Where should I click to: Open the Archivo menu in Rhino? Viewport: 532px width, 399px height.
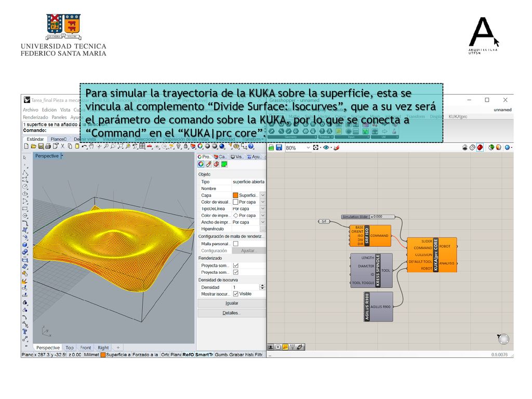click(31, 110)
